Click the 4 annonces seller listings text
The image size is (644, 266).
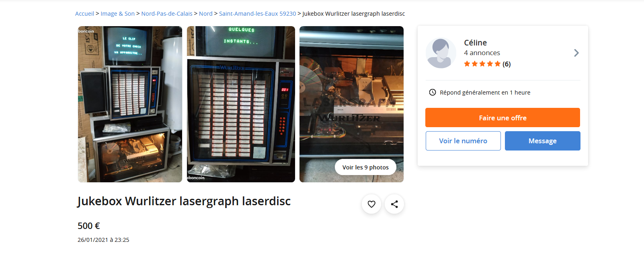(x=482, y=53)
